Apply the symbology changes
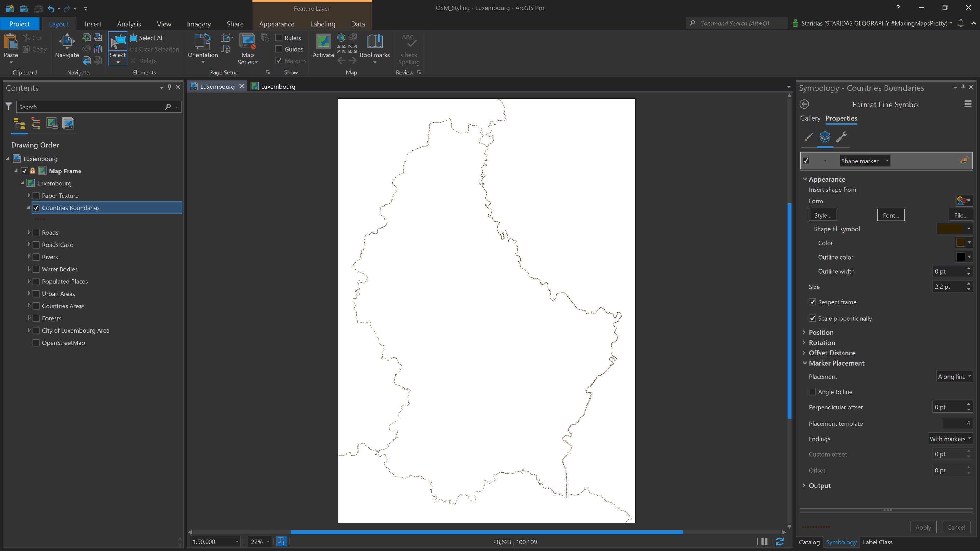 pos(923,527)
